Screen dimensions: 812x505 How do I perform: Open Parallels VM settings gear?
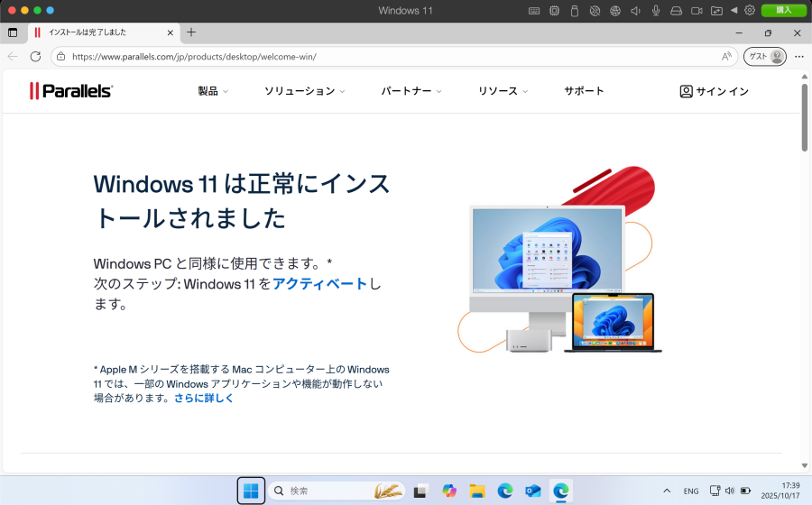pyautogui.click(x=750, y=10)
